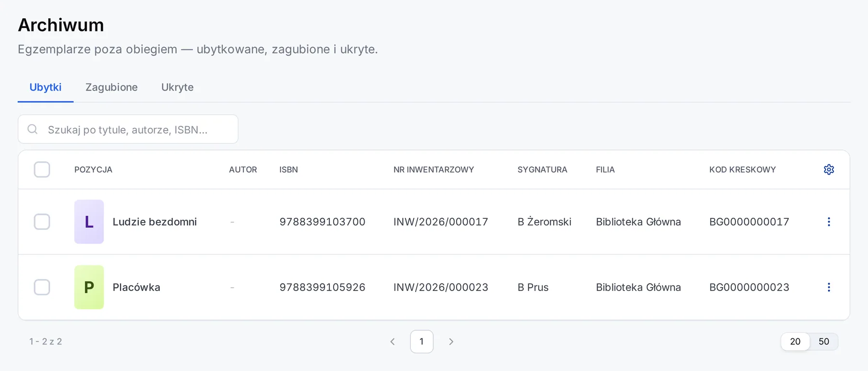Go to next page arrow
Viewport: 868px width, 371px height.
click(451, 342)
